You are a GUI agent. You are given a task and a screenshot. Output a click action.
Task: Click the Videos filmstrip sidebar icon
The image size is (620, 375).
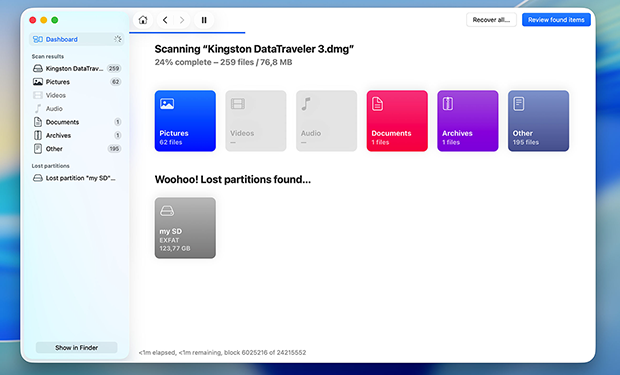click(x=38, y=95)
